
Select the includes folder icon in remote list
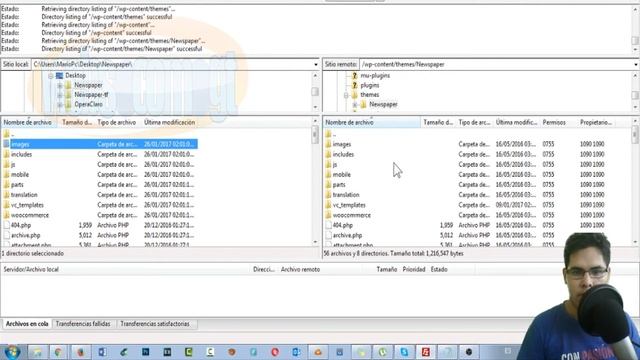tap(328, 154)
